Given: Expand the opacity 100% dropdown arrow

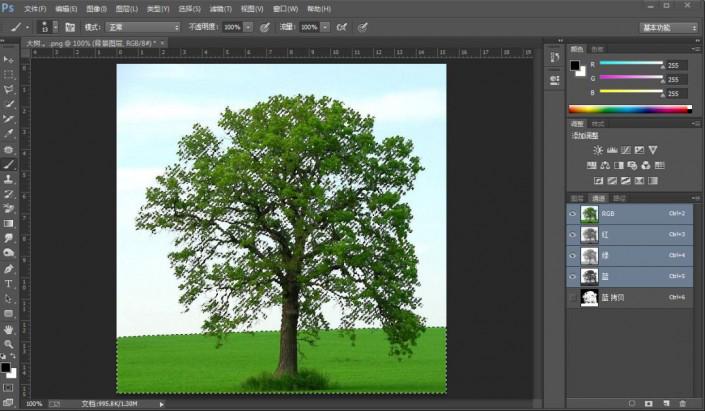Looking at the screenshot, I should (248, 27).
